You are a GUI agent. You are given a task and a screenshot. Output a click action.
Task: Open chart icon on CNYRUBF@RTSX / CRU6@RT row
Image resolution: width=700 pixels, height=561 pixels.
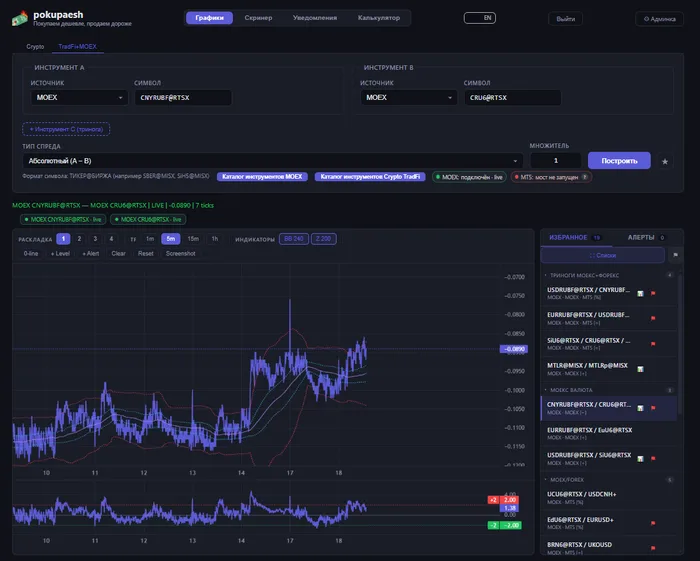pos(640,408)
